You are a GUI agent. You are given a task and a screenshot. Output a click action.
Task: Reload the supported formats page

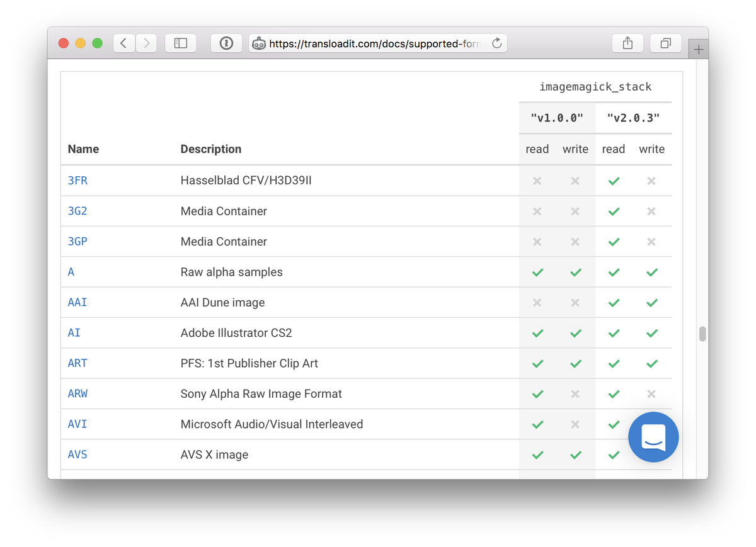click(497, 43)
